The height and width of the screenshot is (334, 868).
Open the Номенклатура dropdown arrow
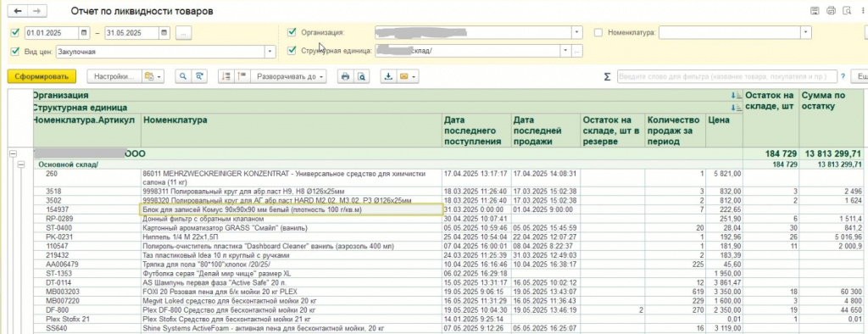[807, 33]
